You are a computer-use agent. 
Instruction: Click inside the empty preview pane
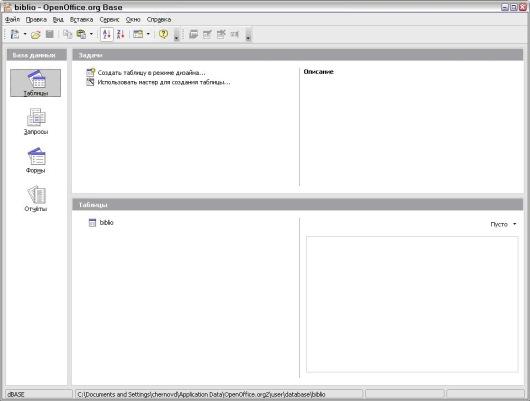click(x=412, y=304)
